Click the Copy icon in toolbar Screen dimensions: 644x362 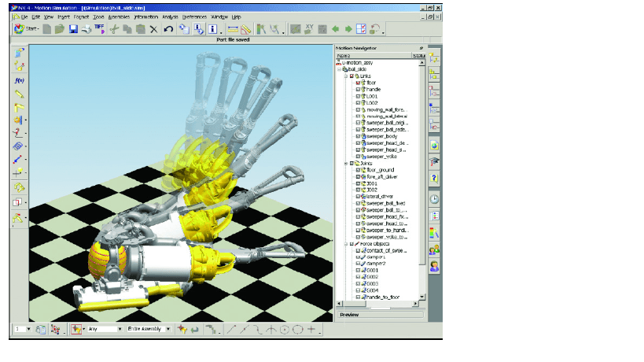[127, 29]
